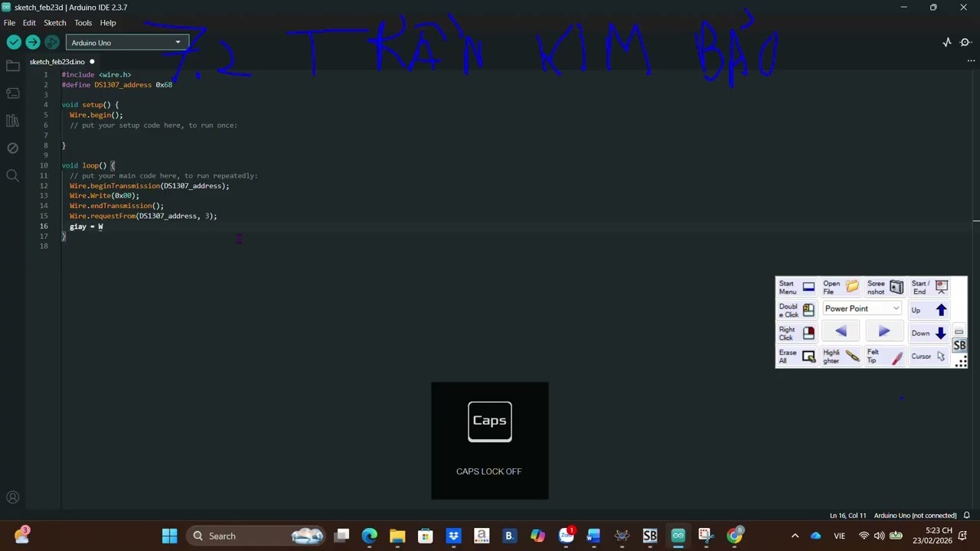The image size is (980, 551).
Task: Open the Serial Monitor
Action: tap(965, 43)
